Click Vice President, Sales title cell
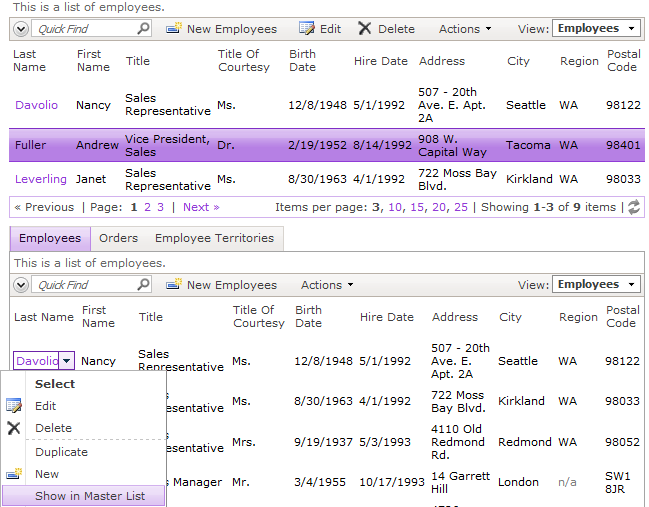The image size is (649, 507). point(167,145)
